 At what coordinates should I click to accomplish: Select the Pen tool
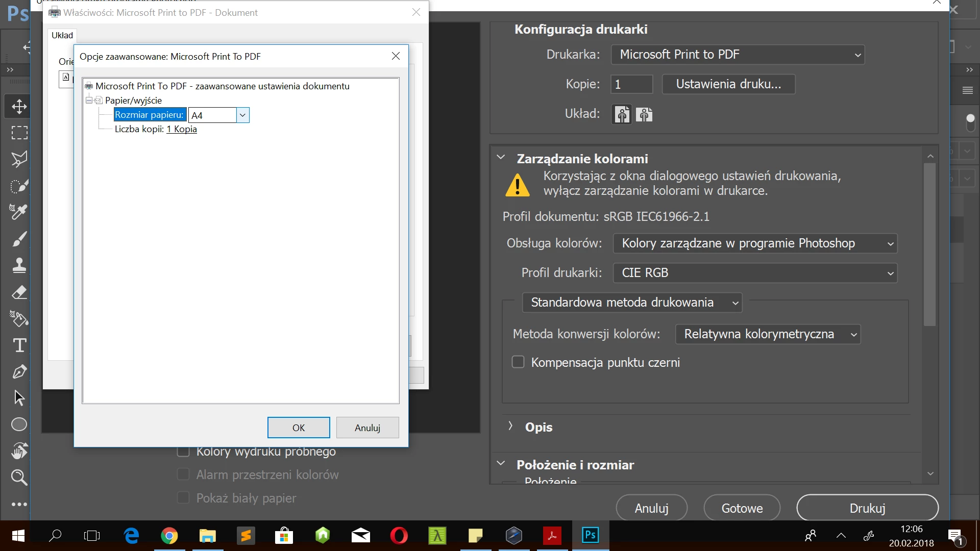pyautogui.click(x=19, y=372)
